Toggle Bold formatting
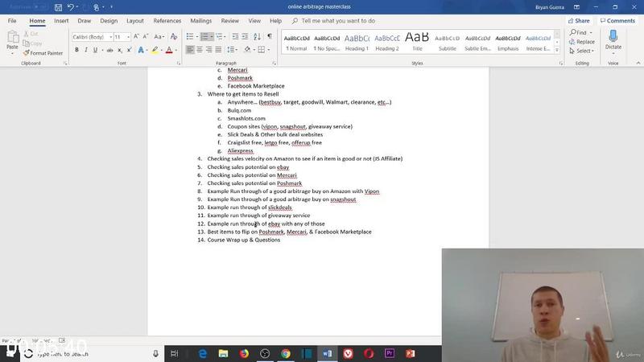Image resolution: width=644 pixels, height=362 pixels. coord(76,50)
